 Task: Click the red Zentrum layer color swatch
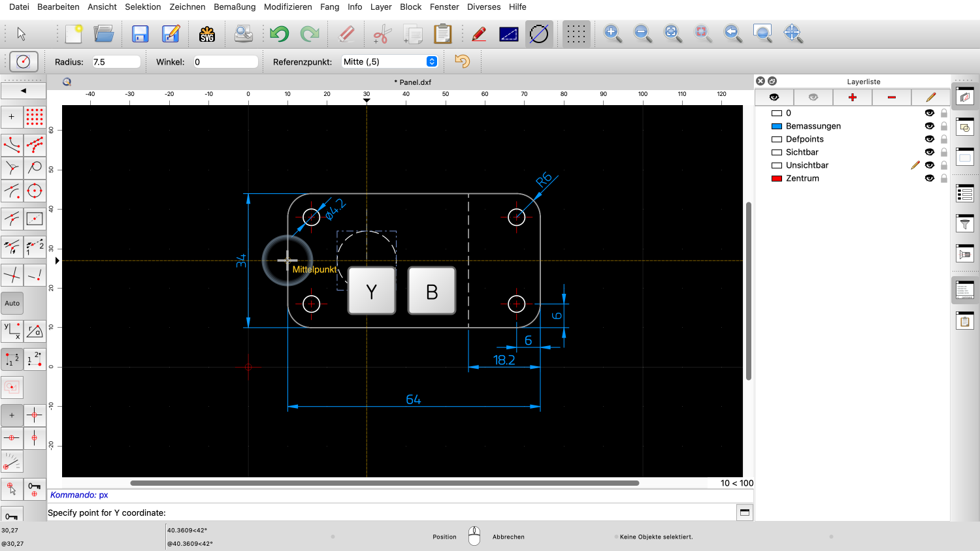[777, 178]
